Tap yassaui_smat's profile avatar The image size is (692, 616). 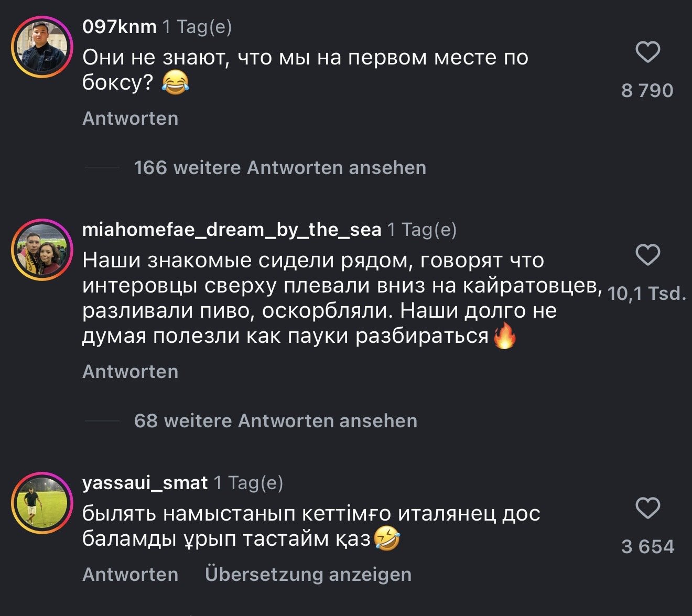tap(41, 503)
